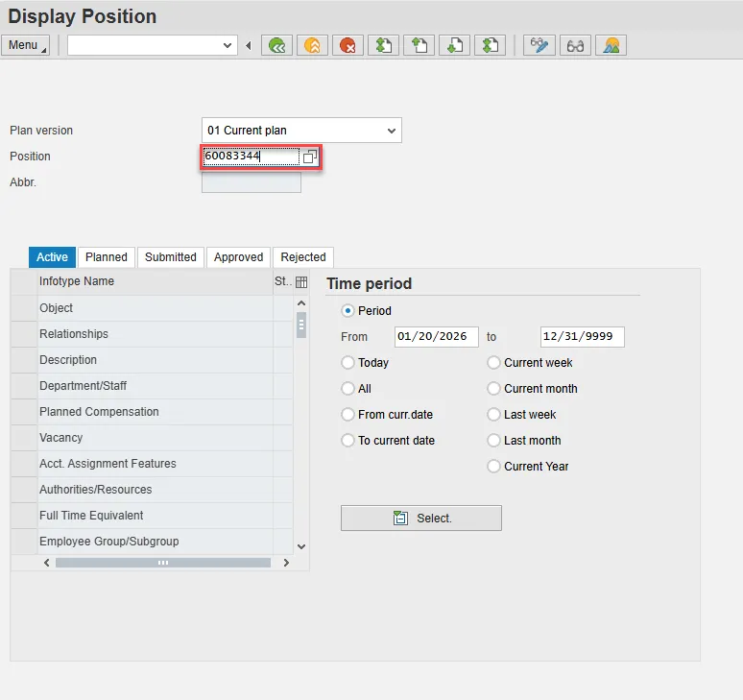Click horizontal scrollbar right arrow
The height and width of the screenshot is (700, 743).
pos(286,563)
